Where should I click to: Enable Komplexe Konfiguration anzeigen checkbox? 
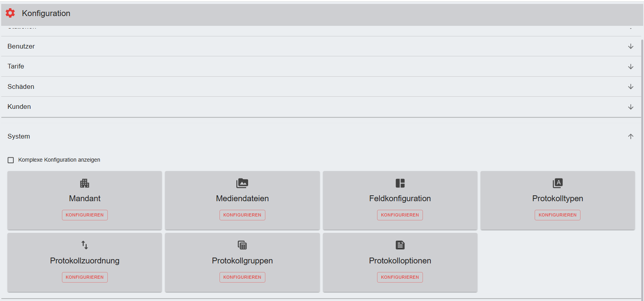(11, 160)
